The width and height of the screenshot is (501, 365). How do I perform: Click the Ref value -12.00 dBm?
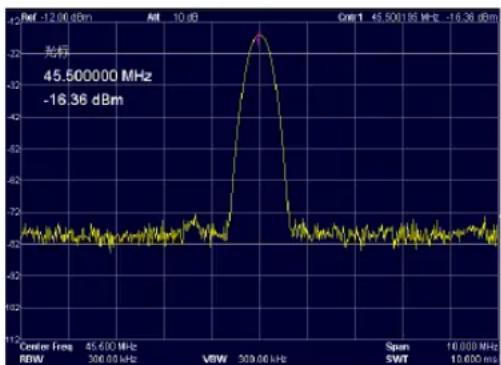[66, 17]
